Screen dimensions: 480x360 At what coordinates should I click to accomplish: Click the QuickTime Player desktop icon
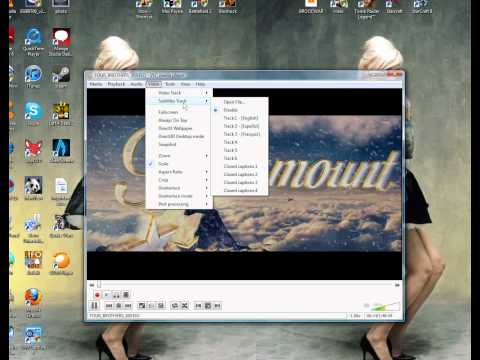click(x=33, y=42)
